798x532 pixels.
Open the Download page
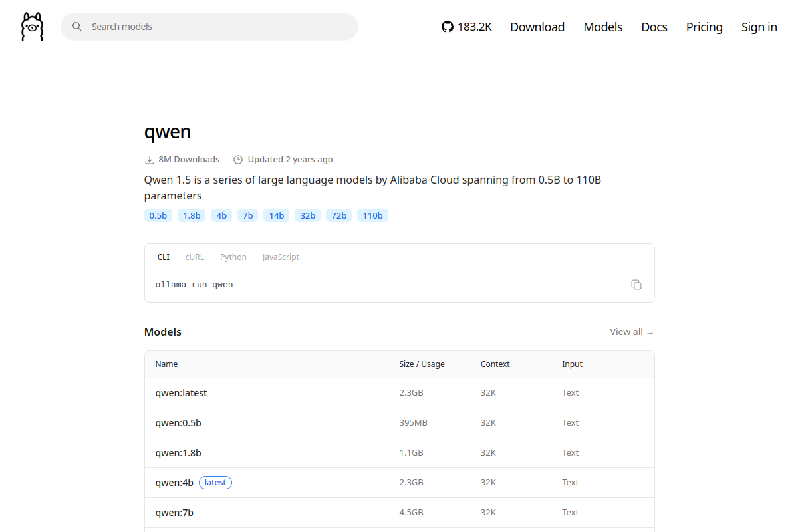[x=537, y=27]
